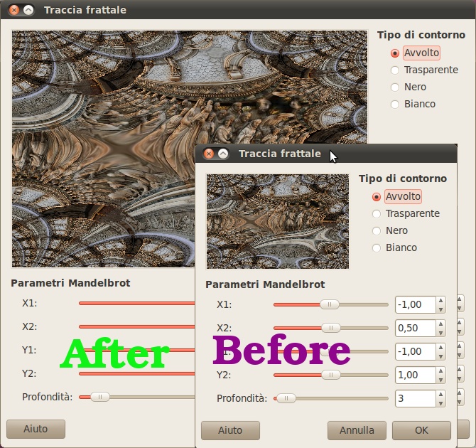Viewport: 476px width, 448px height.
Task: Click Profondità slider handle in After window
Action: [100, 397]
